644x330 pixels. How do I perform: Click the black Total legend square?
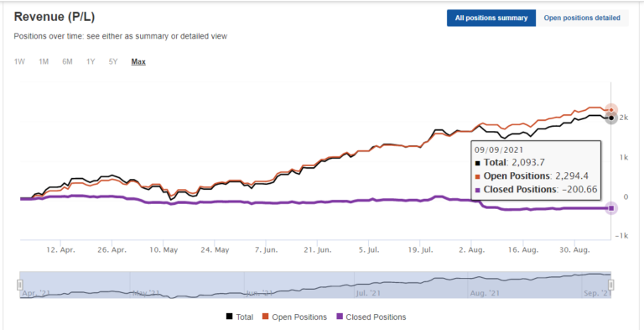229,317
